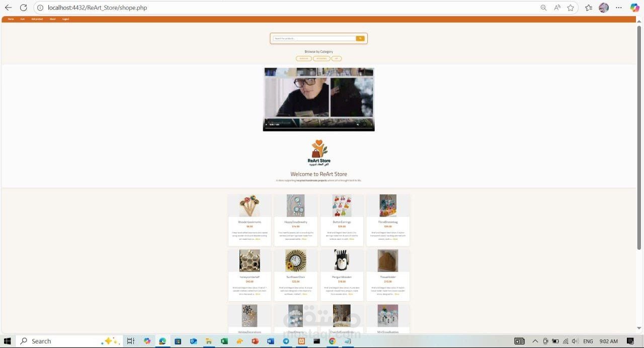This screenshot has height=348, width=644.
Task: Play the promo video
Action: [x=267, y=124]
